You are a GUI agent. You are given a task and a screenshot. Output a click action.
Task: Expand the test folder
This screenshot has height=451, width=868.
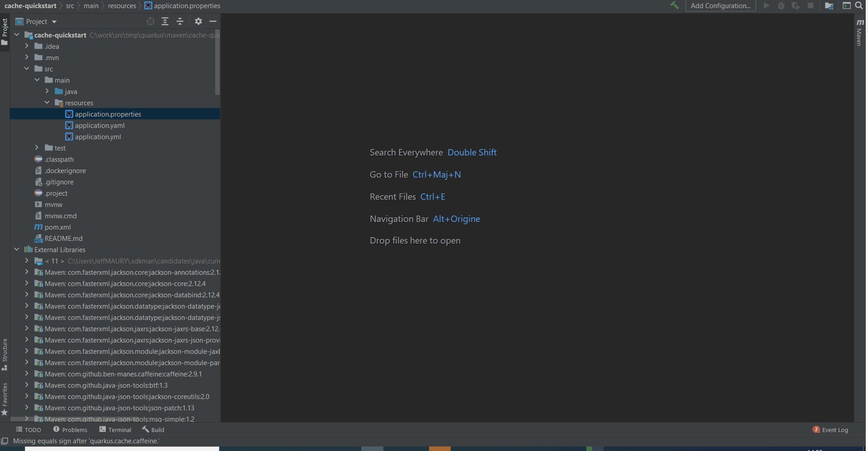[37, 148]
